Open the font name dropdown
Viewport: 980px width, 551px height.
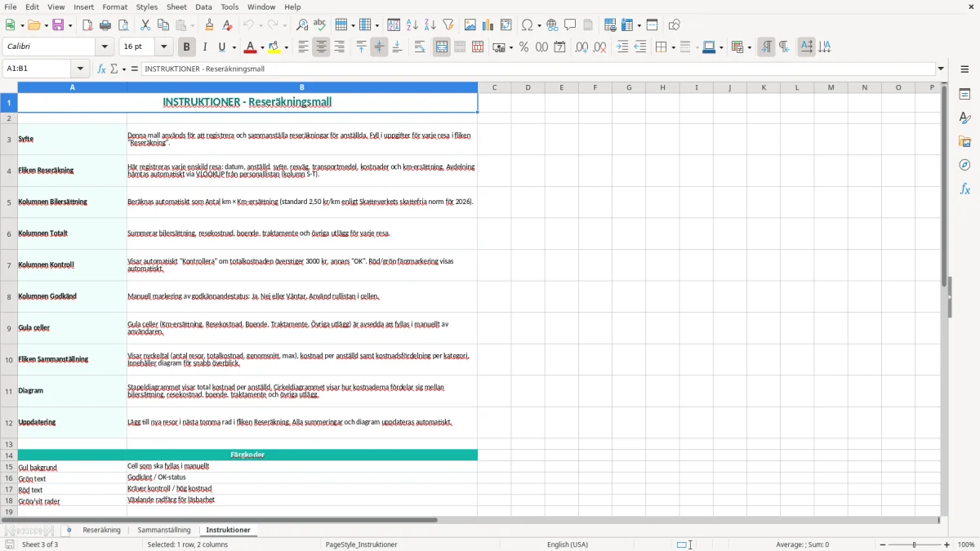104,47
